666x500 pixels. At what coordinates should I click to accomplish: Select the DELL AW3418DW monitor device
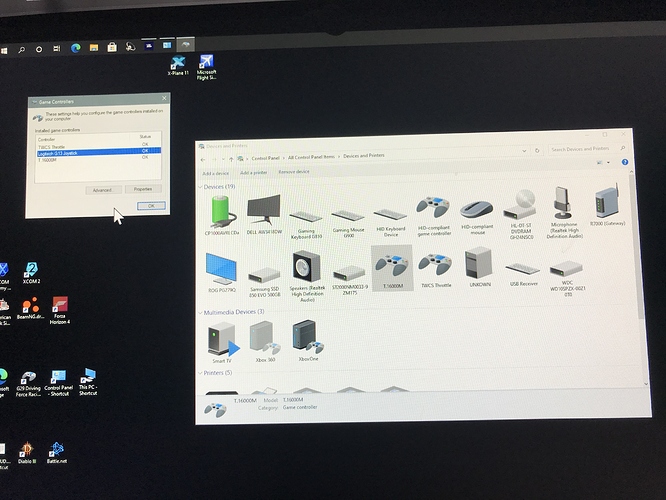[264, 215]
